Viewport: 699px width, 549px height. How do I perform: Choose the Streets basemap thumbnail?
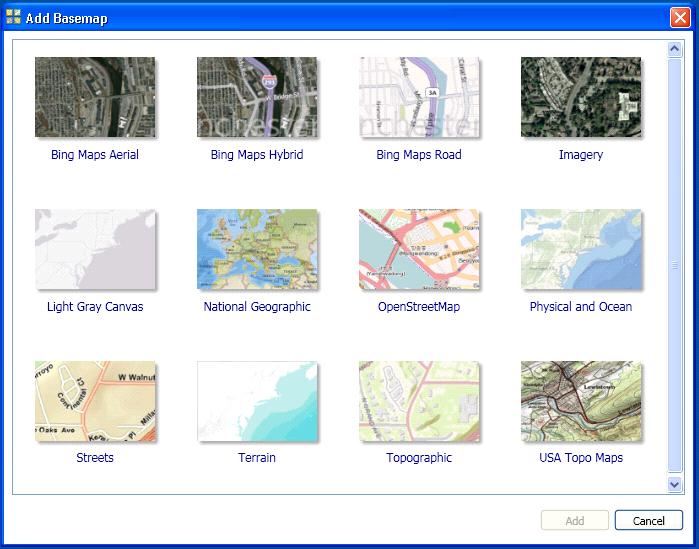95,401
